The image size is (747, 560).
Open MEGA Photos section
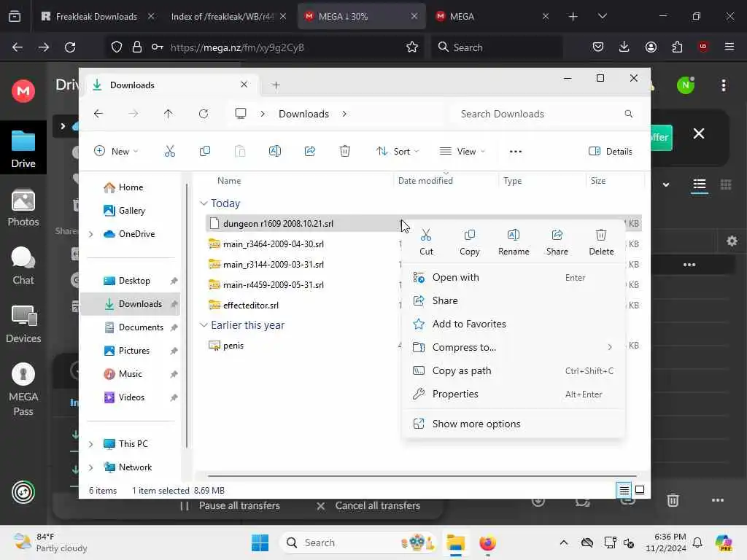point(23,208)
